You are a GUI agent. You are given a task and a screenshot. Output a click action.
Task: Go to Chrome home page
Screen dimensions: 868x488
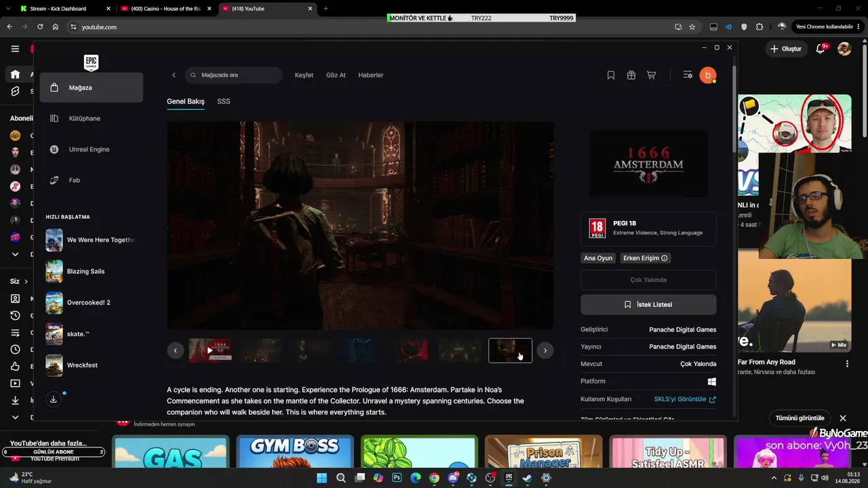pos(56,27)
